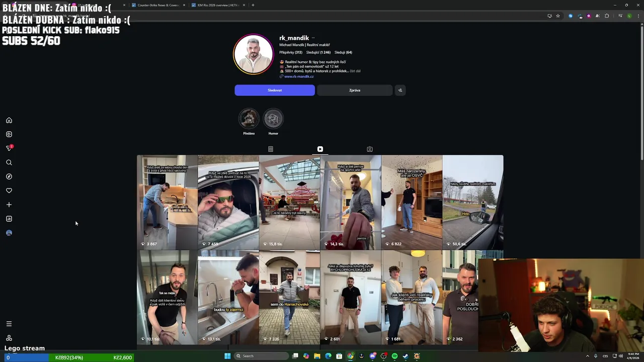This screenshot has height=362, width=644.
Task: Open Steam from taskbar
Action: [x=406, y=356]
